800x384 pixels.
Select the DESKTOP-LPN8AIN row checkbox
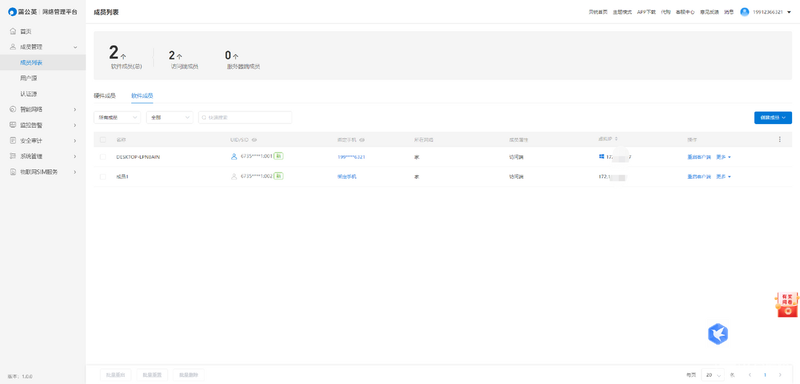click(x=103, y=157)
